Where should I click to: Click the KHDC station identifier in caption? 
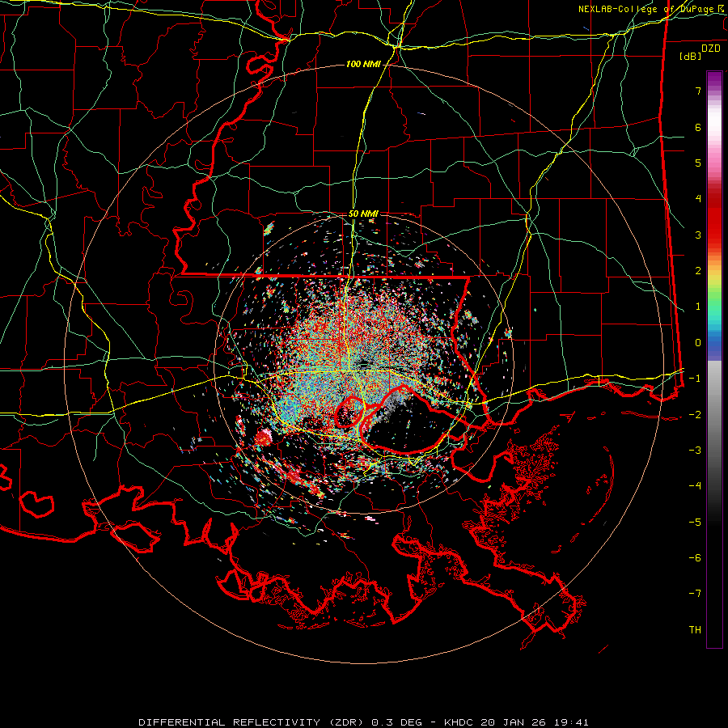pos(459,722)
